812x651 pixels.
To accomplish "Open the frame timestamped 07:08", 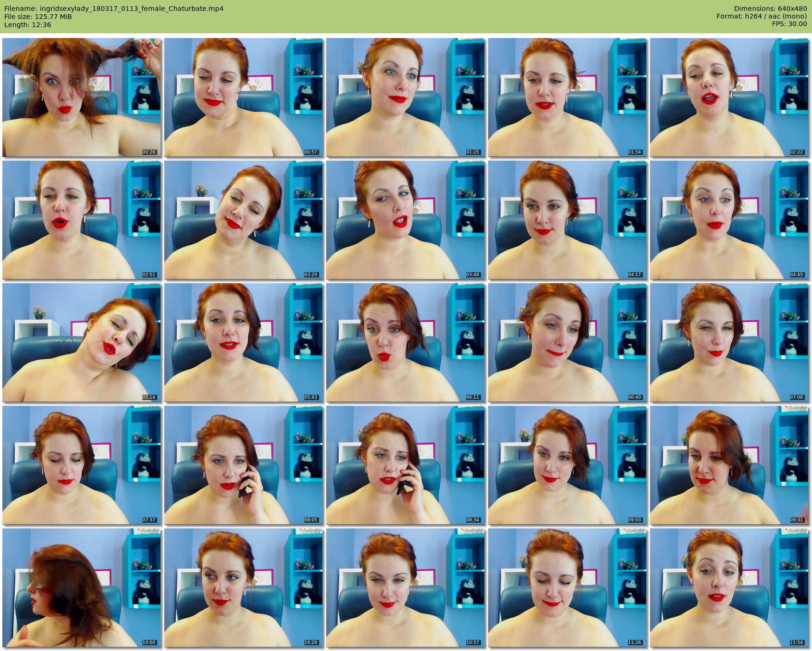I will (729, 343).
